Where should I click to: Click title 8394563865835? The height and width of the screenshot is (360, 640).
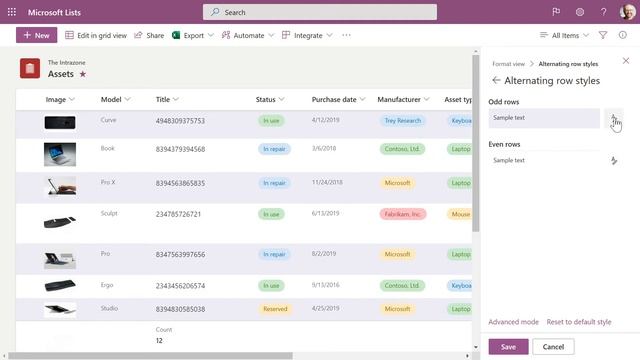[x=180, y=183]
